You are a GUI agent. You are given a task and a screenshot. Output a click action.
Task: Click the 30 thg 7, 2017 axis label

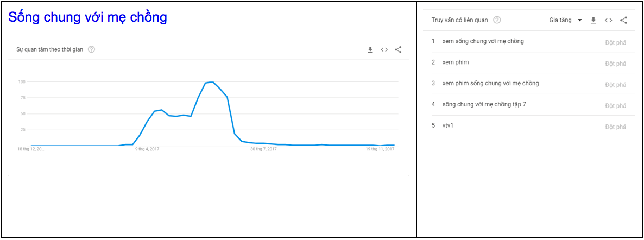click(264, 149)
